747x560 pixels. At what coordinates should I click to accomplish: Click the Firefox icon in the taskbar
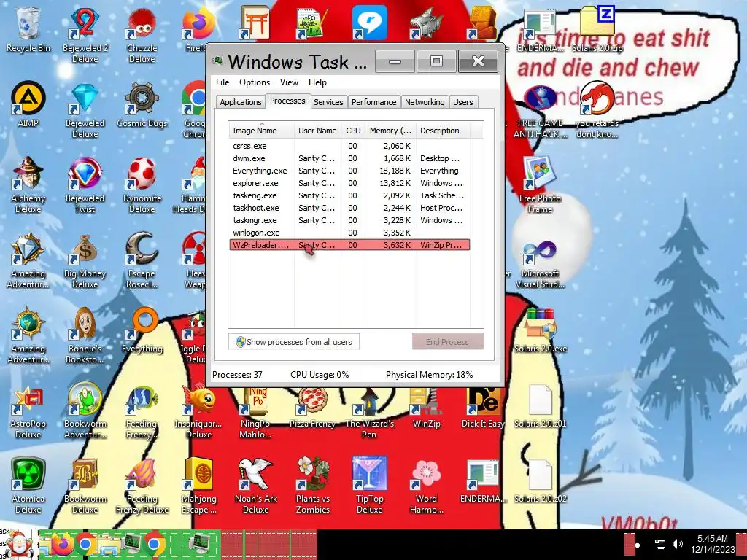click(x=62, y=544)
